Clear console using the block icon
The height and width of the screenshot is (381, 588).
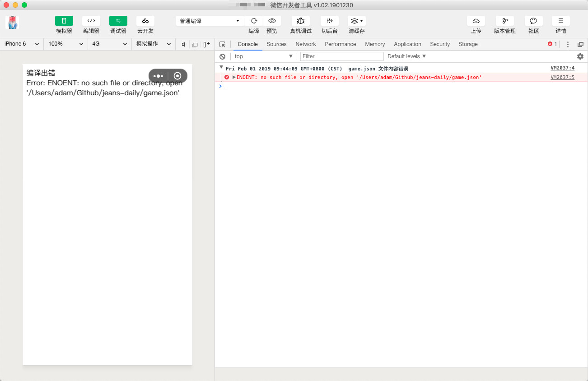coord(222,56)
